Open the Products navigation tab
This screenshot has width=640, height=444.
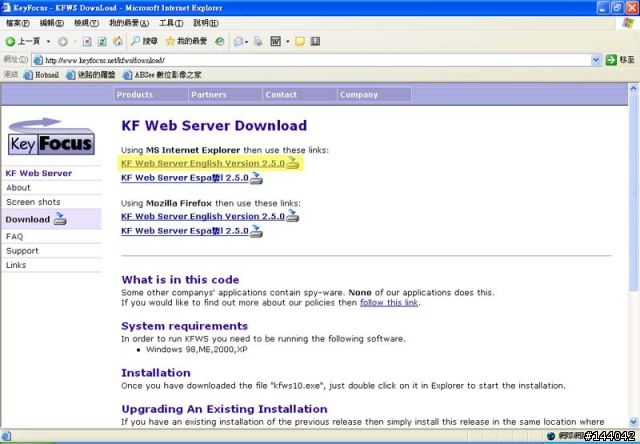pyautogui.click(x=150, y=95)
